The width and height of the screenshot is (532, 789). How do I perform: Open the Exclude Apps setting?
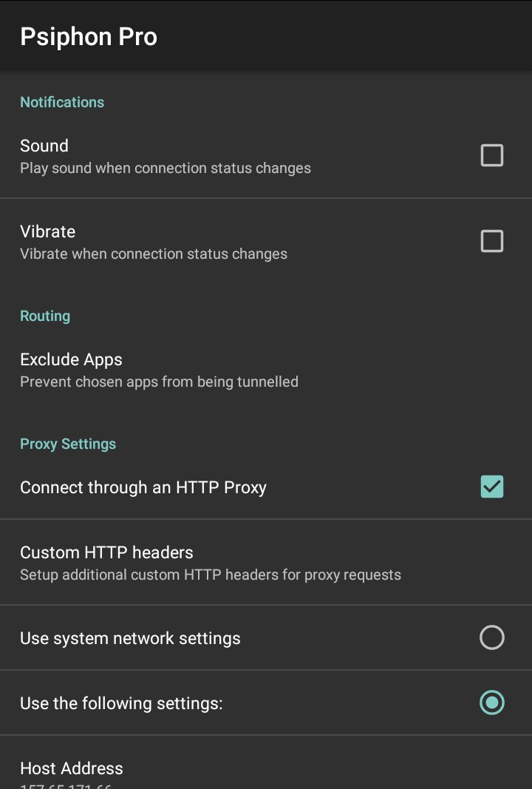[x=71, y=360]
